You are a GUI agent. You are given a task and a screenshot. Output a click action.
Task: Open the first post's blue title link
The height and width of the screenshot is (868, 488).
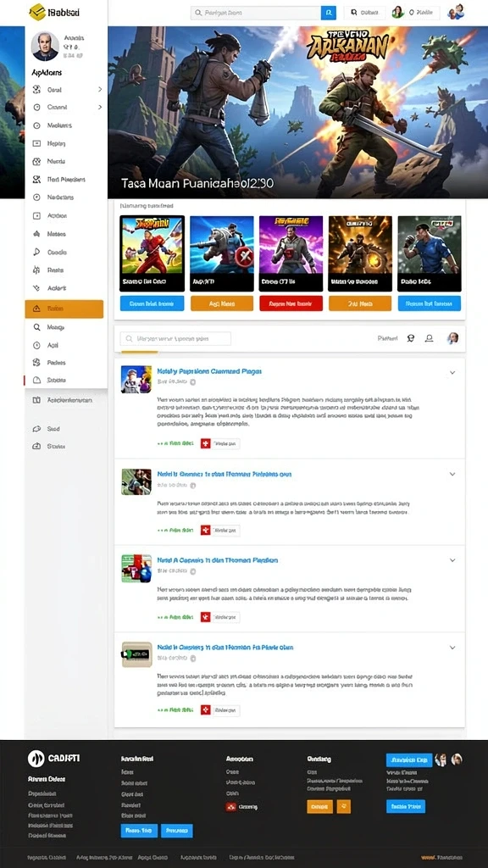click(209, 371)
